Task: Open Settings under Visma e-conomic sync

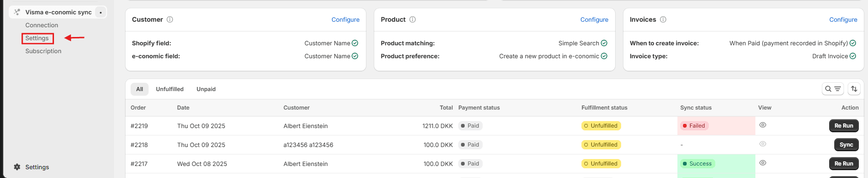Action: tap(37, 38)
